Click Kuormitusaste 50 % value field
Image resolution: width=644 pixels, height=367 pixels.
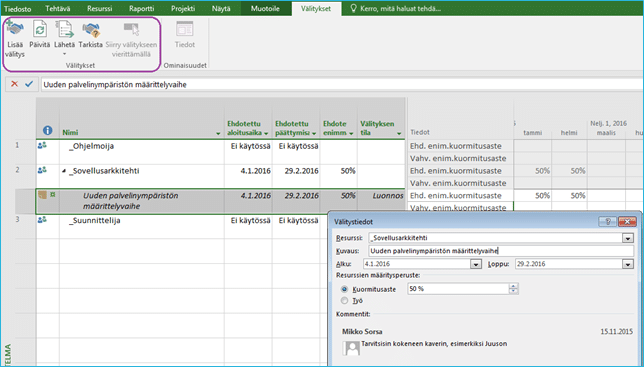[458, 289]
